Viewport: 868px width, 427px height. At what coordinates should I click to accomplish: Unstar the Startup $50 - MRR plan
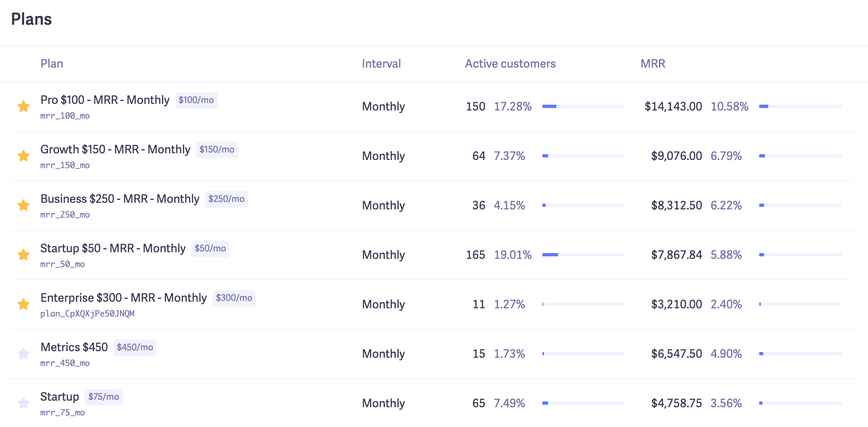coord(23,255)
